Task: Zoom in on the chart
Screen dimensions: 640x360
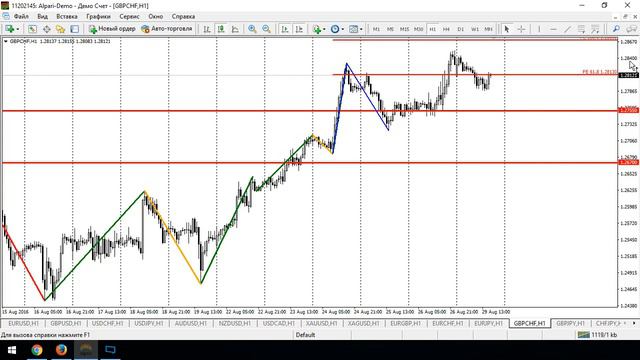Action: coord(252,29)
